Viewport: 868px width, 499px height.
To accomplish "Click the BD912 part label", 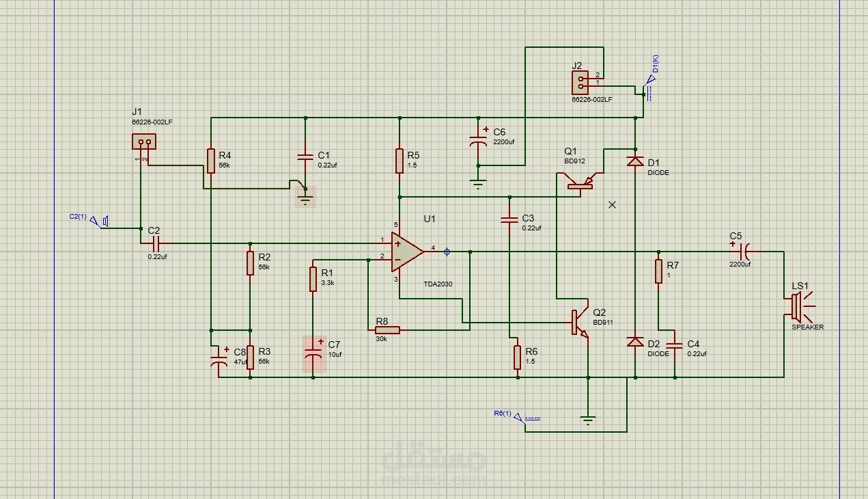I will [x=574, y=161].
